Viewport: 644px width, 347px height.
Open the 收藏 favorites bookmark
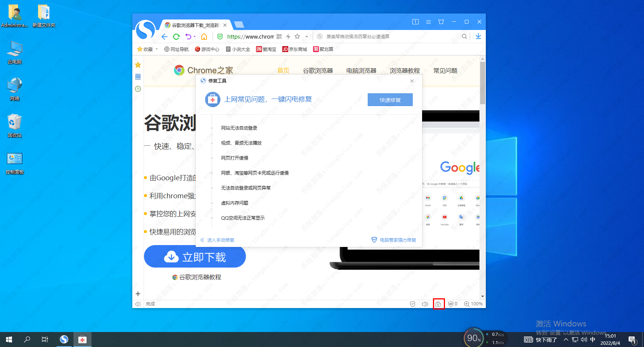pyautogui.click(x=145, y=49)
